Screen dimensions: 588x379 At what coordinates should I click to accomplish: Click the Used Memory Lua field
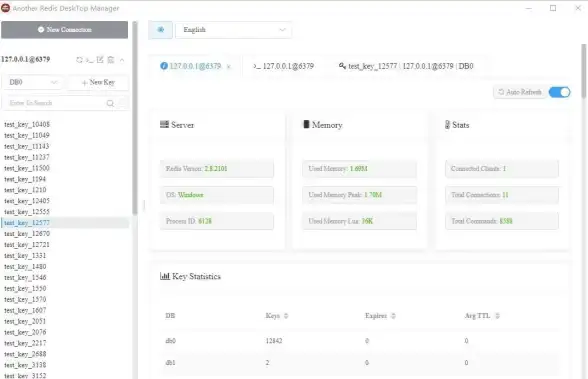(359, 221)
